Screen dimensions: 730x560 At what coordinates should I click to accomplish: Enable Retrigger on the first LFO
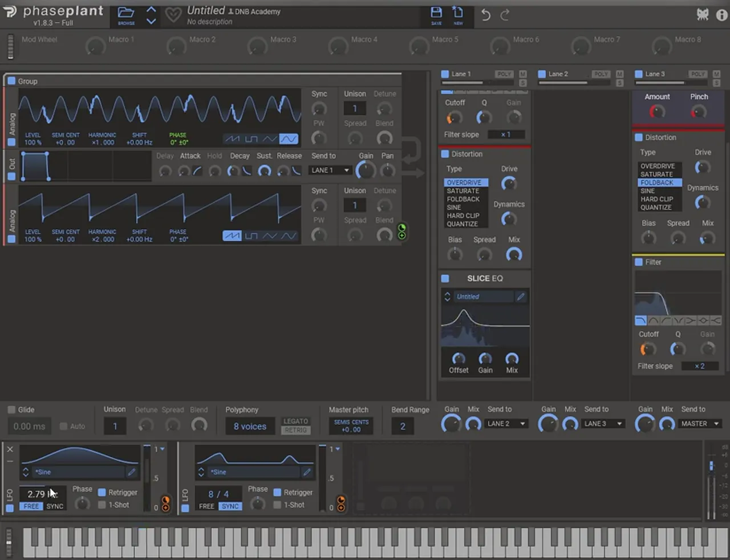coord(102,492)
